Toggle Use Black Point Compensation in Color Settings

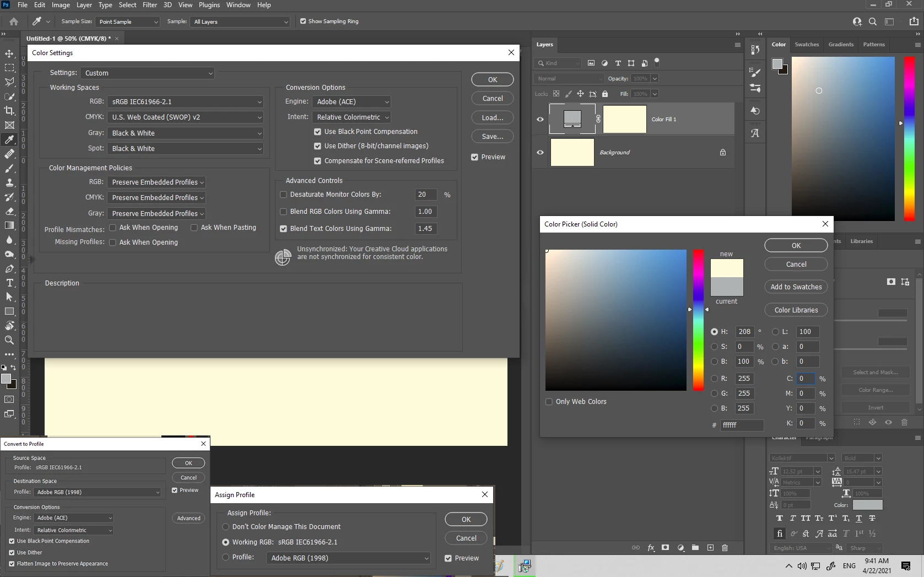[x=317, y=132]
